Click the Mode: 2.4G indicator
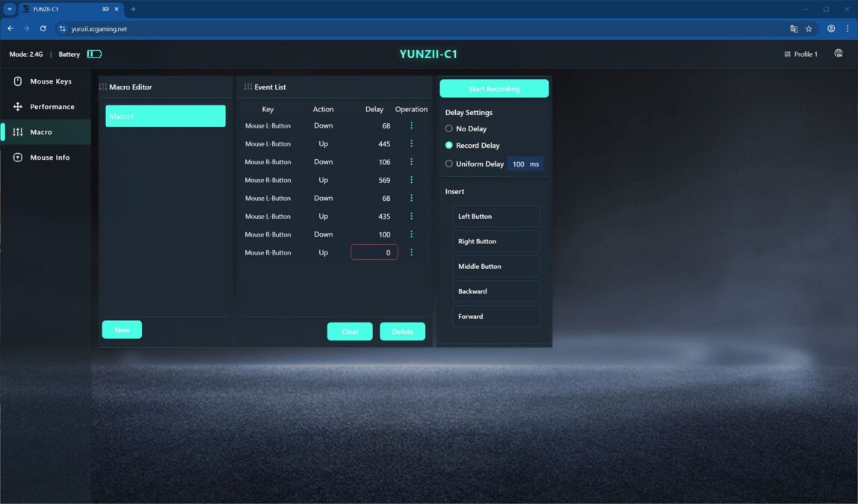 pos(25,54)
